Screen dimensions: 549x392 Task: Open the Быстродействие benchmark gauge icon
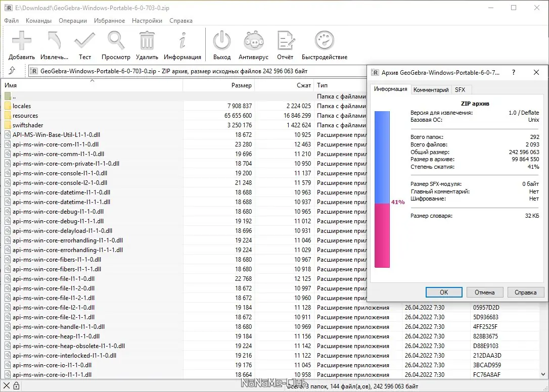click(x=325, y=41)
